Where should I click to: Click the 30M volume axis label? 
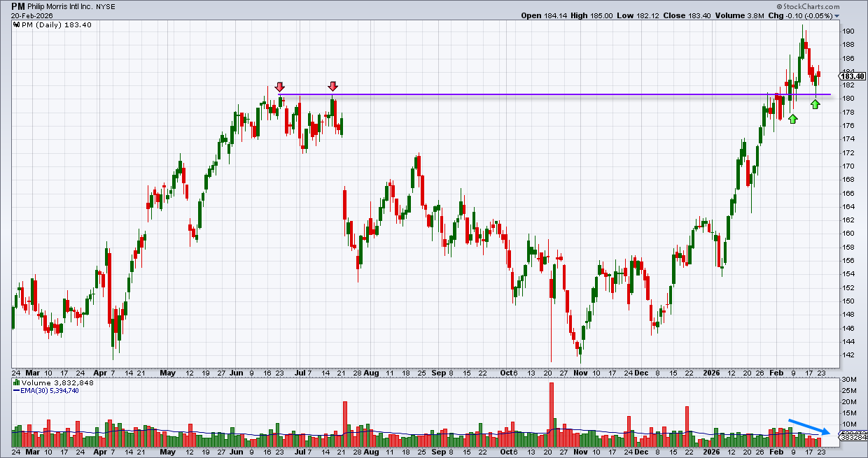(849, 380)
